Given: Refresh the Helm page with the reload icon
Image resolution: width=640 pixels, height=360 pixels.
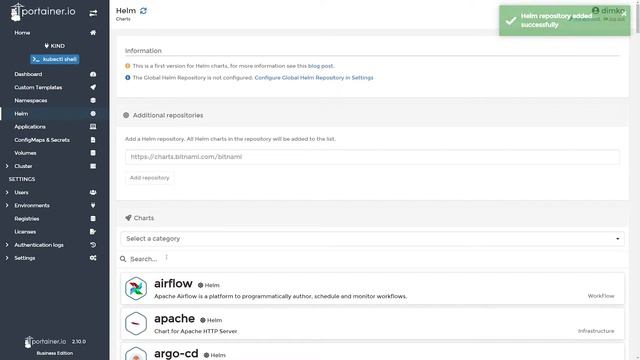Looking at the screenshot, I should [x=143, y=11].
